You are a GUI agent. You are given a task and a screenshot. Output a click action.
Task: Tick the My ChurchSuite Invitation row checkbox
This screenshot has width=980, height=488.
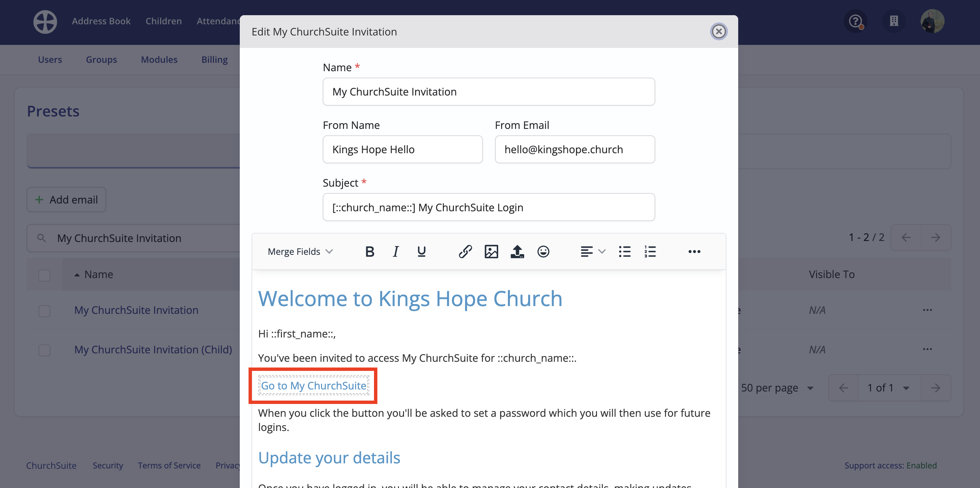pos(45,311)
